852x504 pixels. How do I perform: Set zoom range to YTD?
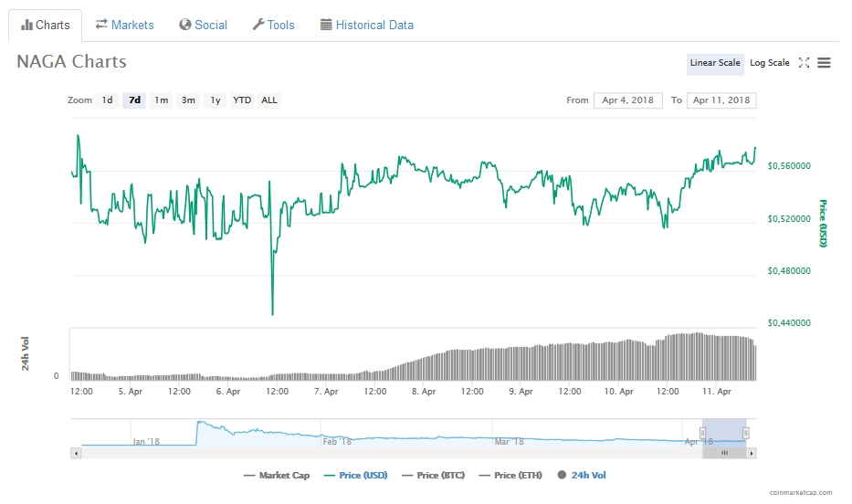pos(242,100)
